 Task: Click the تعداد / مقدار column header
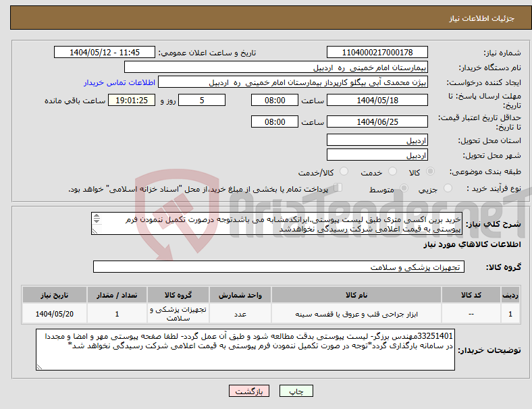117,295
